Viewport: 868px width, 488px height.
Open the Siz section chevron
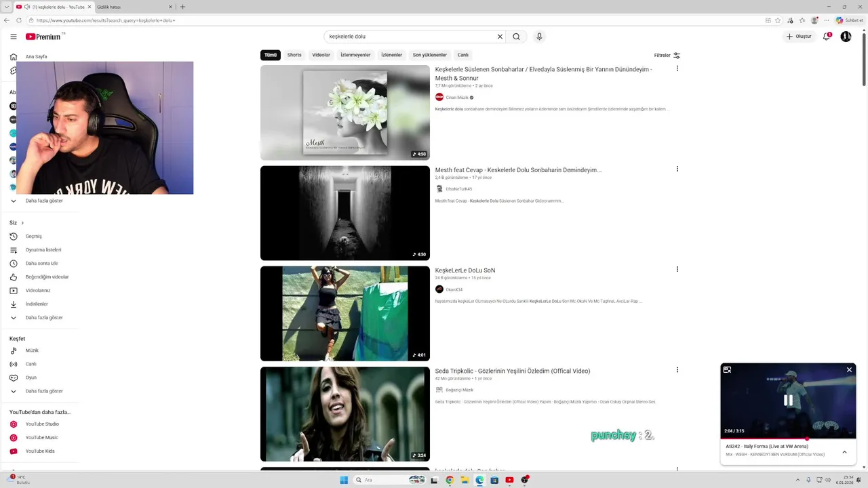[22, 223]
